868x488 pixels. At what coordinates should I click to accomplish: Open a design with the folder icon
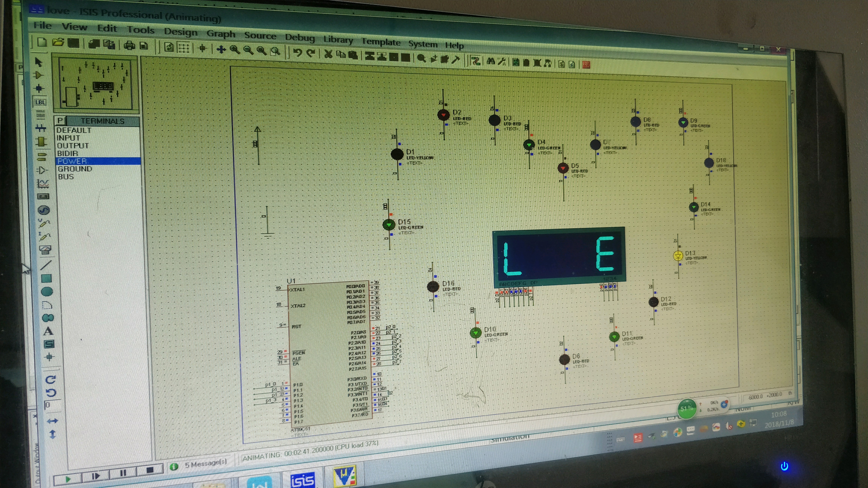[58, 42]
